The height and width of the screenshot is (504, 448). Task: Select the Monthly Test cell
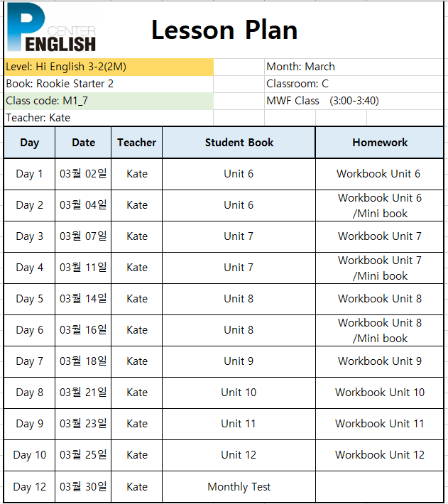point(239,487)
